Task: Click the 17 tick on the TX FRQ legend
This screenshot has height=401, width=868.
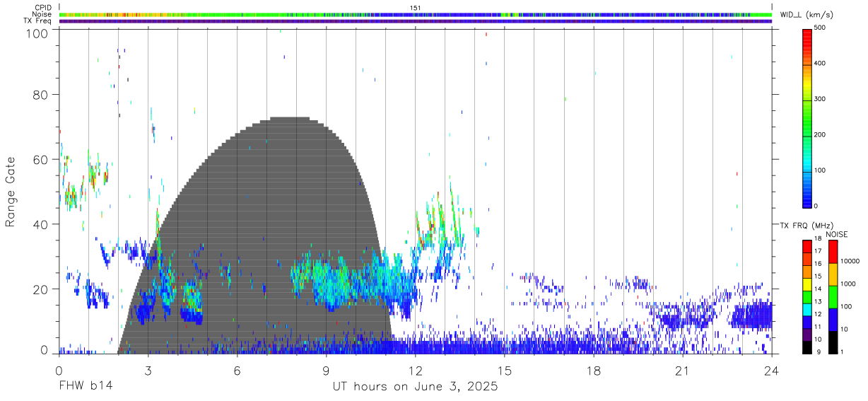Action: [819, 251]
